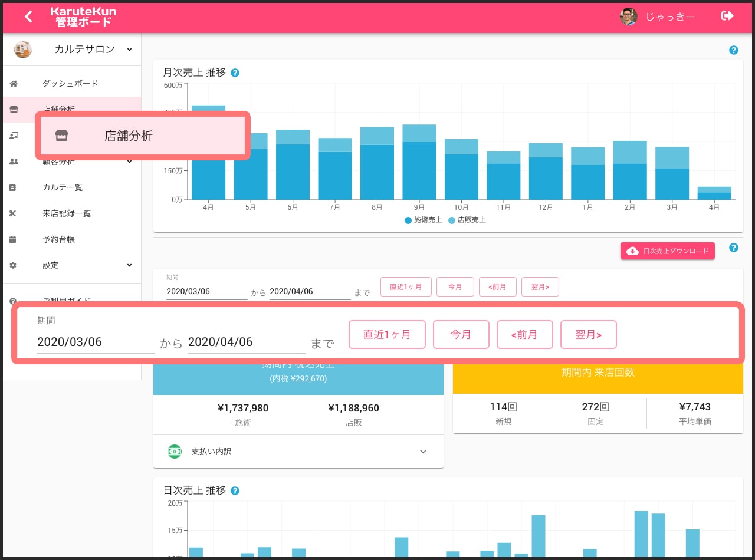Screen dimensions: 755x560
Task: Open カルテ一覧 from the sidebar
Action: 63,187
